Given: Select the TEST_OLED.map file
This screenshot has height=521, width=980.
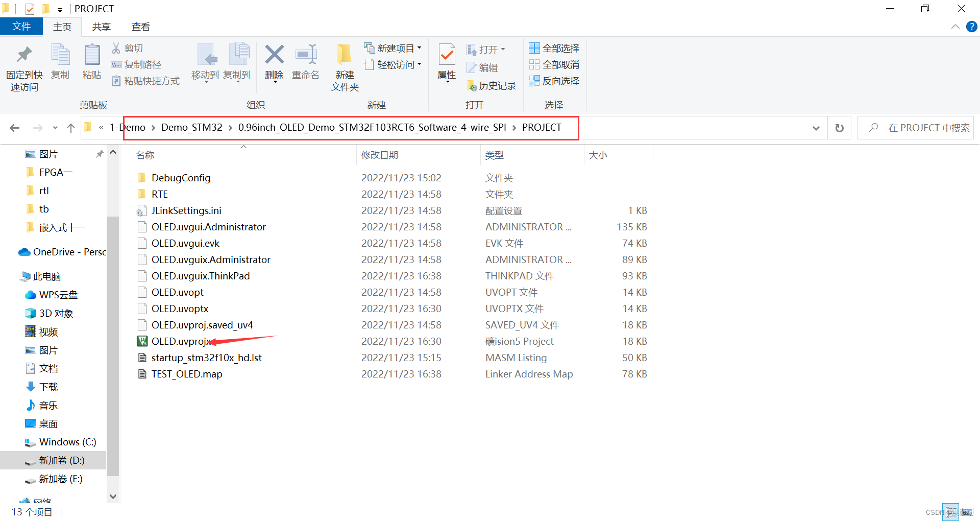Looking at the screenshot, I should point(180,374).
